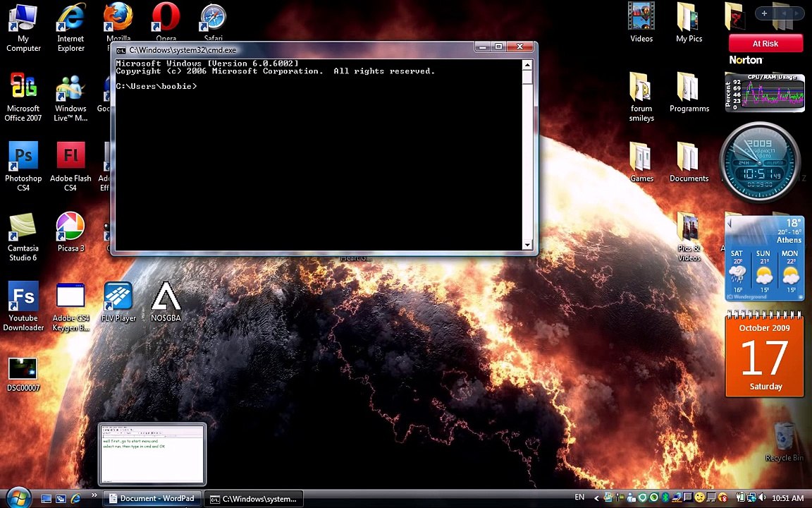
Task: Open the My Pics folder
Action: click(x=689, y=22)
